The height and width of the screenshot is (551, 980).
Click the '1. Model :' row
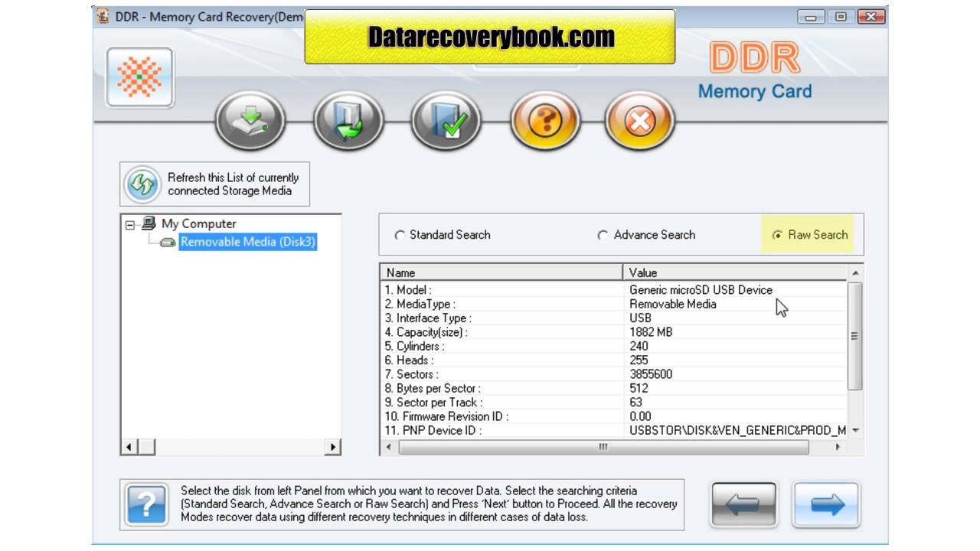pos(614,290)
